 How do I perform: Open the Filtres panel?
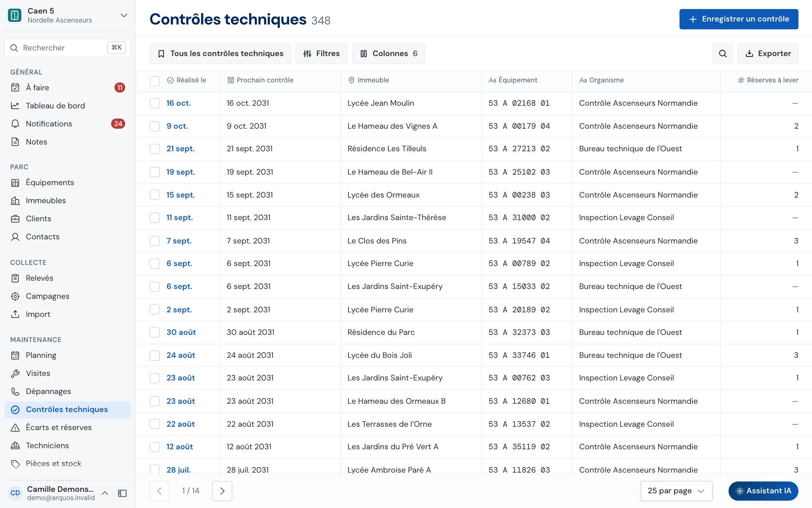[321, 53]
